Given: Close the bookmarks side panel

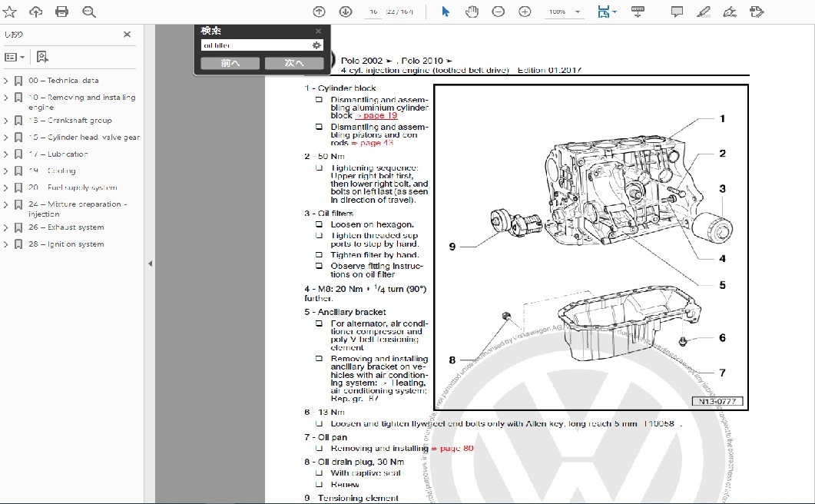Looking at the screenshot, I should click(127, 35).
